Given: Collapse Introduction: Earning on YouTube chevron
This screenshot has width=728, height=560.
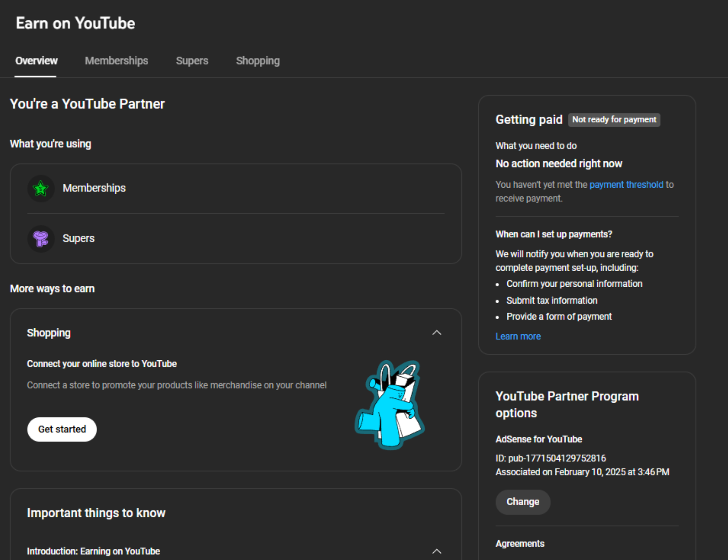Looking at the screenshot, I should (x=437, y=551).
